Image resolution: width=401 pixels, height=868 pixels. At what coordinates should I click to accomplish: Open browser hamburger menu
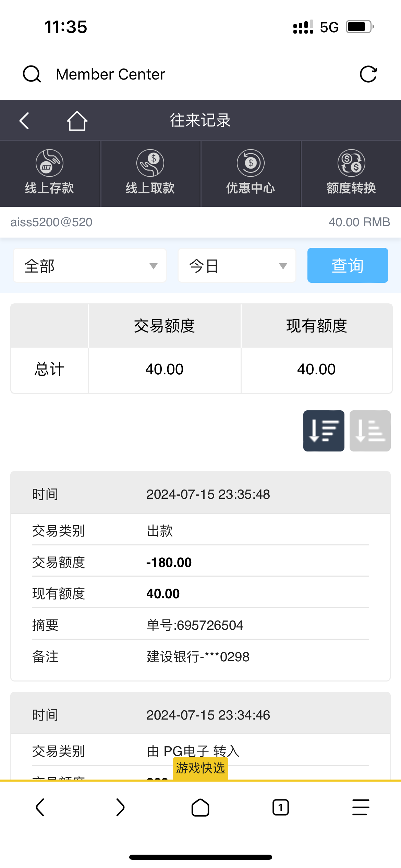tap(361, 807)
